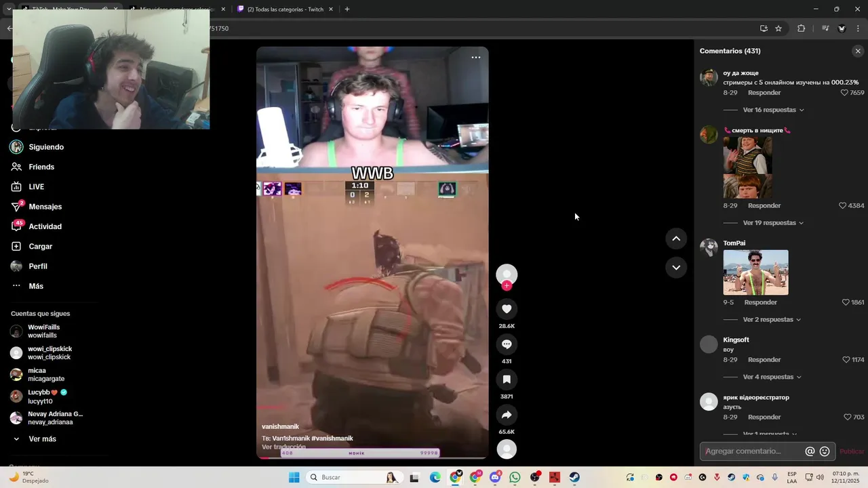Follow creator with the red plus badge
Screen dimensions: 868x488
point(507,286)
